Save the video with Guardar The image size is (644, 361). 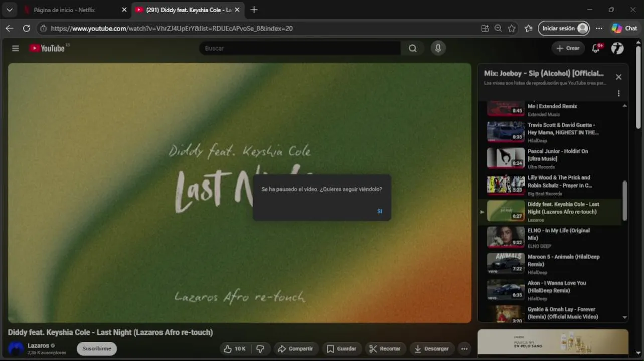point(341,349)
